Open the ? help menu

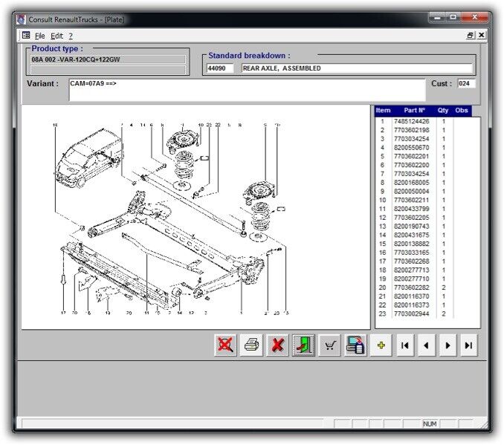pyautogui.click(x=71, y=36)
